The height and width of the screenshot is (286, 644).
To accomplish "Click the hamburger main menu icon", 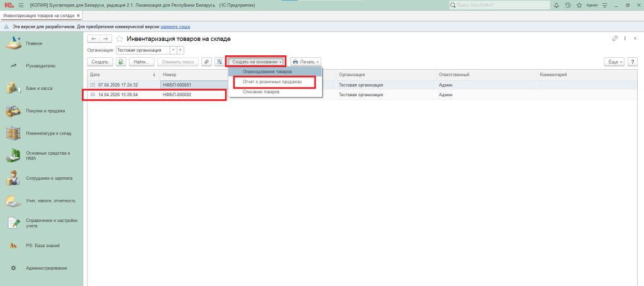I will pos(21,5).
